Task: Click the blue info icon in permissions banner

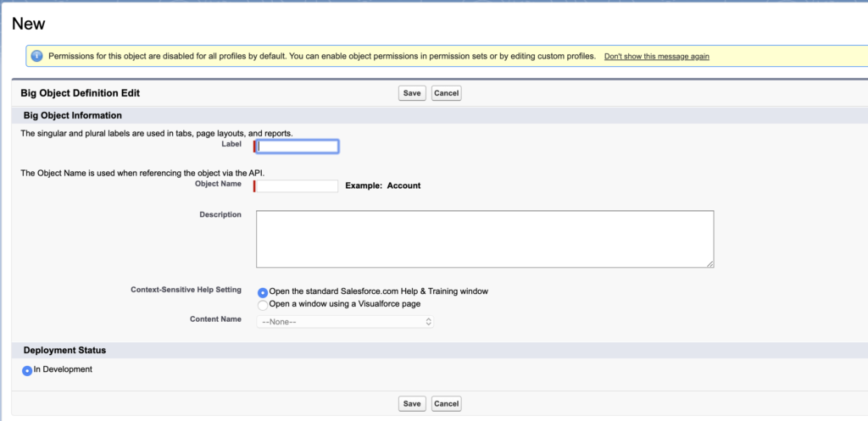Action: 37,56
